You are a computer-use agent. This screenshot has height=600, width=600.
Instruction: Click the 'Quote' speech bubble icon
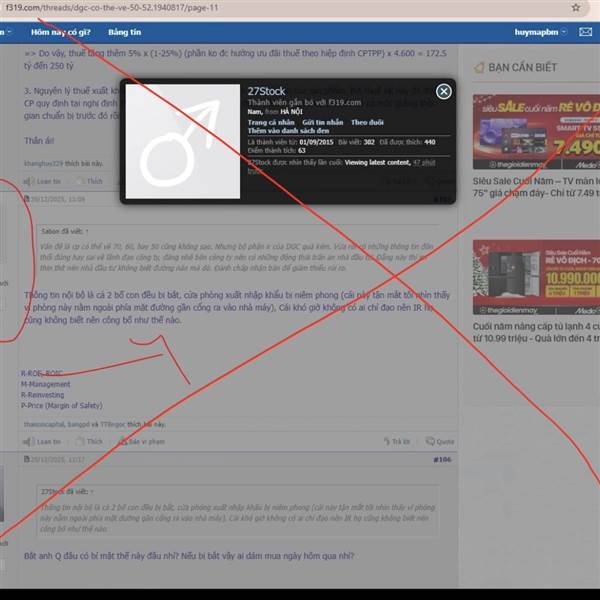point(440,442)
